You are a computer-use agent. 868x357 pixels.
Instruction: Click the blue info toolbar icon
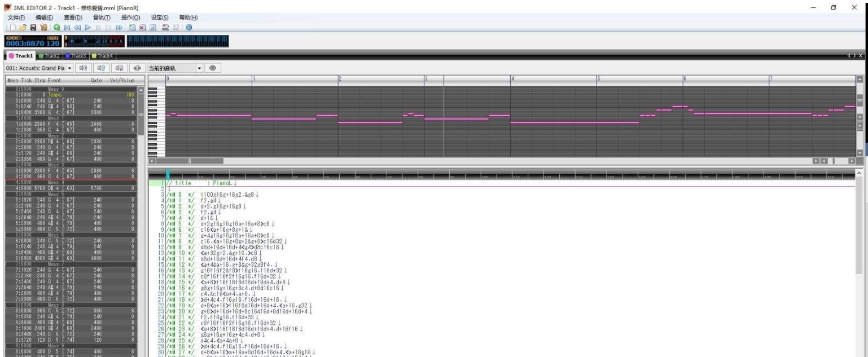click(189, 27)
